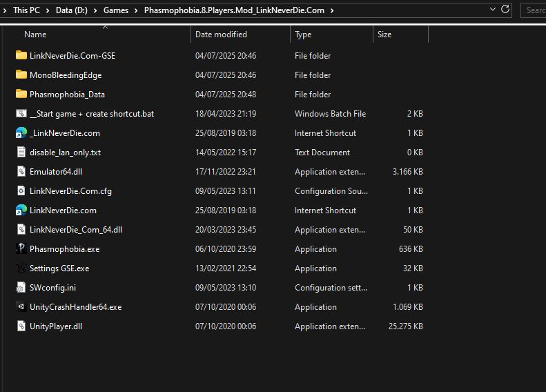Screen dimensions: 546x392
Task: Click the Windows Batch File type cell
Action: click(x=330, y=114)
